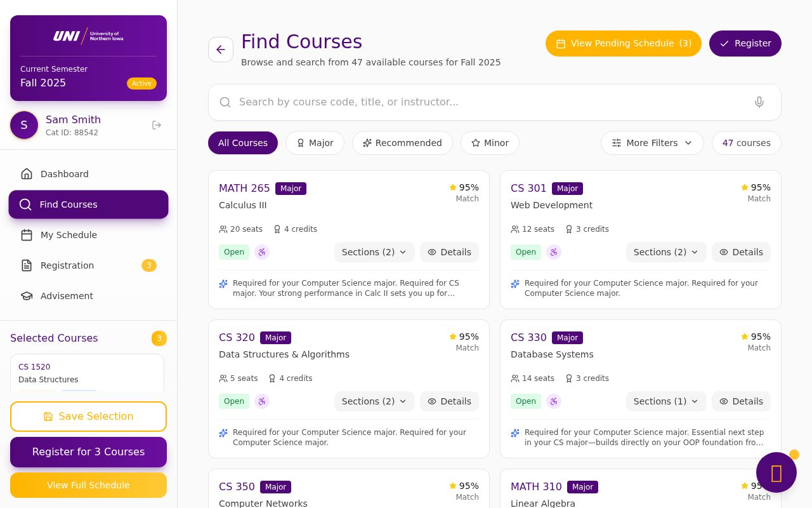
Task: Expand Sections (2) for MATH 265
Action: (374, 252)
